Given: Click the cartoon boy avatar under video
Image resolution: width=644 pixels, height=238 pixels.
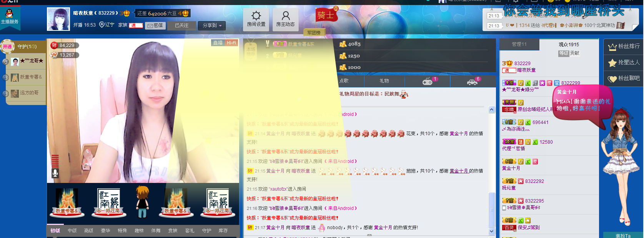Looking at the screenshot, I should 142,202.
